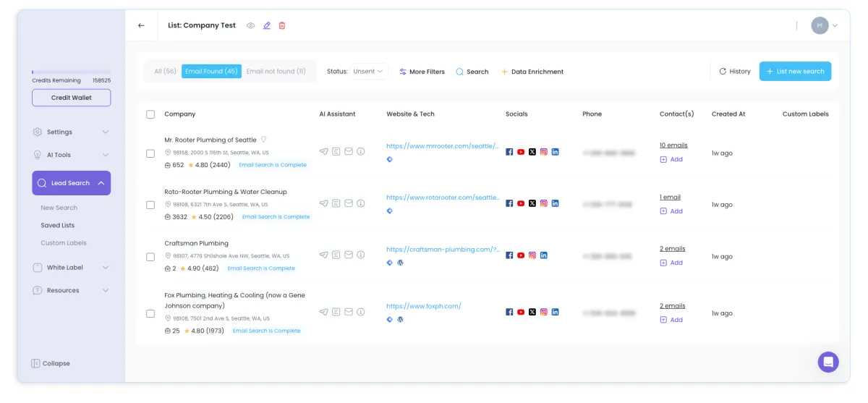Viewport: 868px width, 403px height.
Task: Open Instagram profile of Fox Plumbing
Action: coord(544,312)
